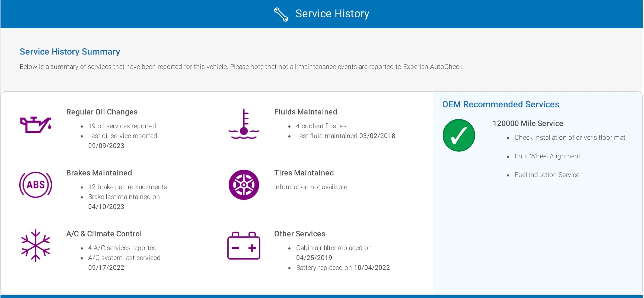This screenshot has height=298, width=644.
Task: Click 'Four Wheel Alignment' item
Action: coord(547,156)
